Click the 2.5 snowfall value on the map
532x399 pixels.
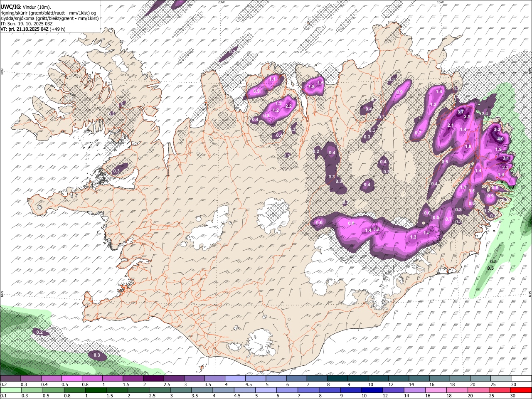coord(467,117)
